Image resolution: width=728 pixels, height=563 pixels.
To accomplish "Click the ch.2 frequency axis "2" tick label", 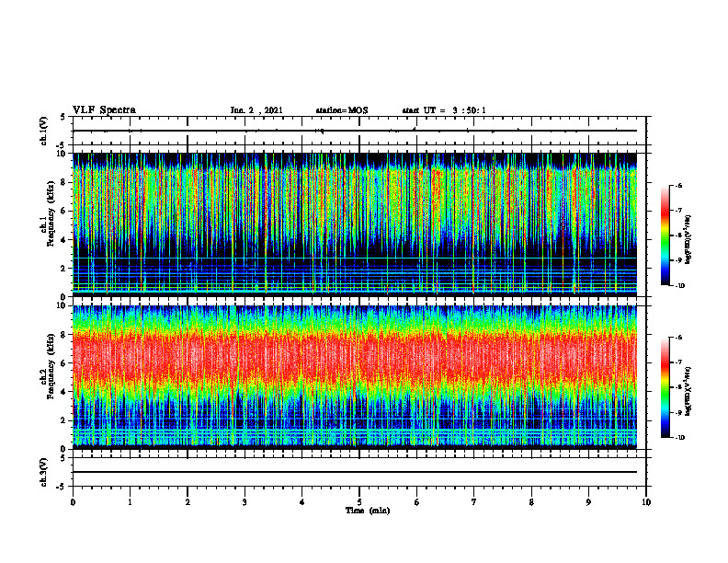I will [x=64, y=420].
